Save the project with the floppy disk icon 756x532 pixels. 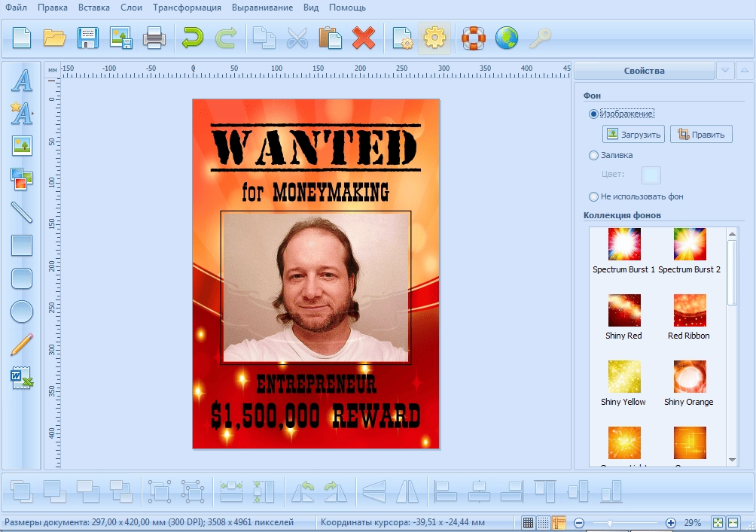(x=88, y=38)
